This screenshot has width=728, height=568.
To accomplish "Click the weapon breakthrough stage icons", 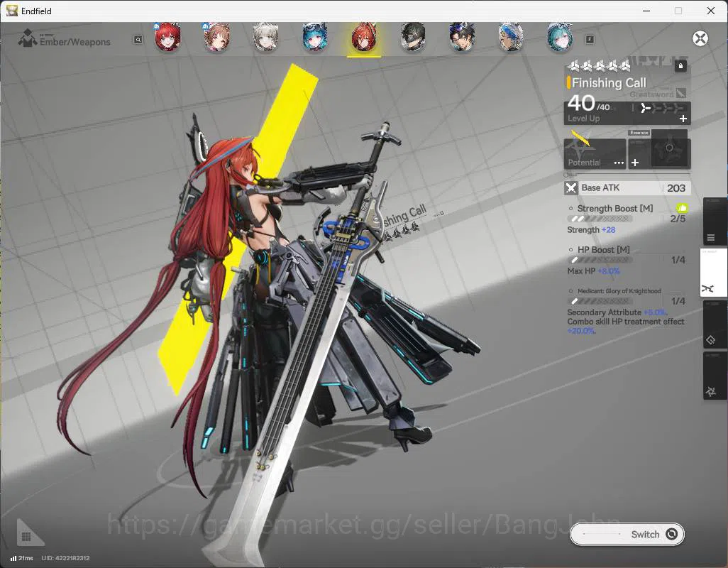I will coord(663,108).
